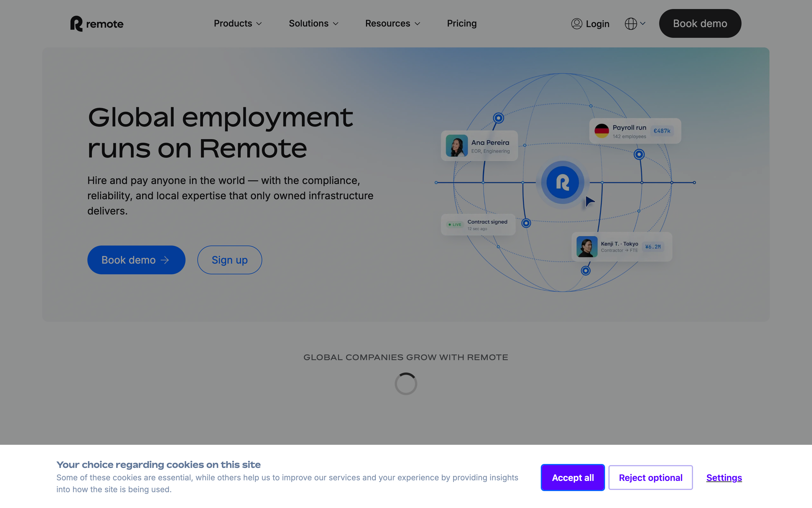Click the dark cursor arrow graphic
The width and height of the screenshot is (812, 508).
point(589,202)
